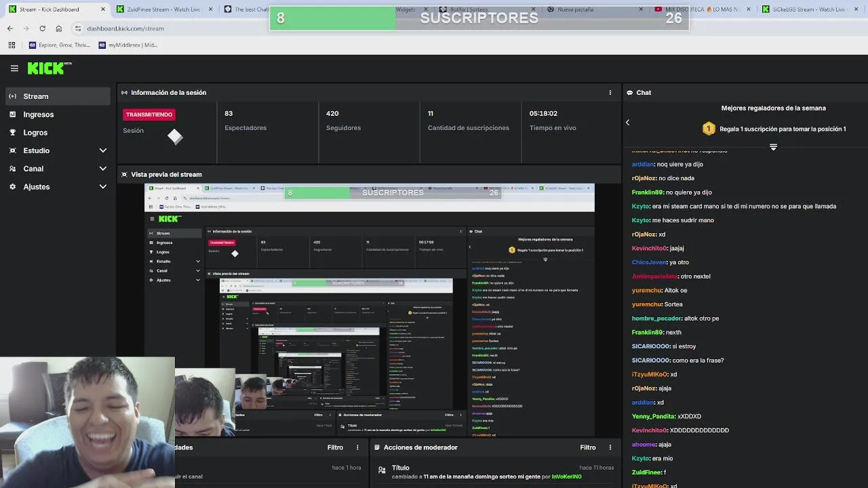Open Información de la sesión three-dot menu
This screenshot has height=488, width=868.
[610, 93]
